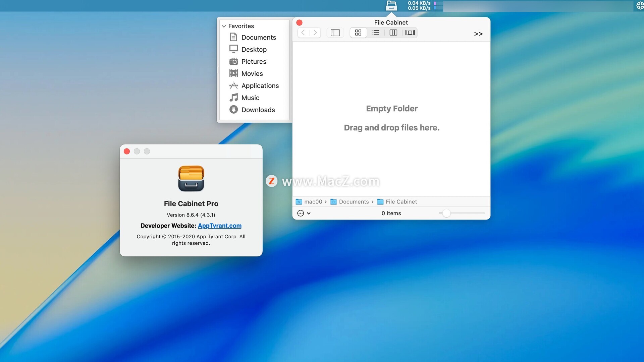This screenshot has width=644, height=362.
Task: Collapse the Favorites section
Action: [x=224, y=26]
